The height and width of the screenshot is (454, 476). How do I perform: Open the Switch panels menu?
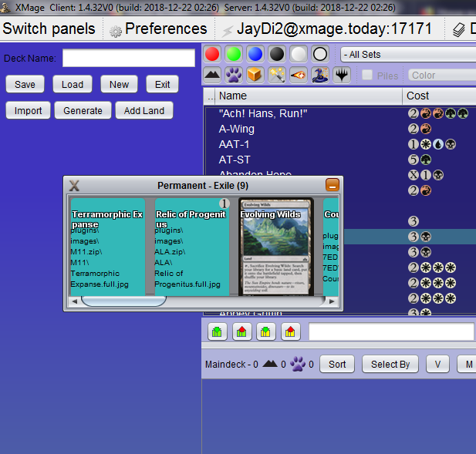click(x=49, y=29)
